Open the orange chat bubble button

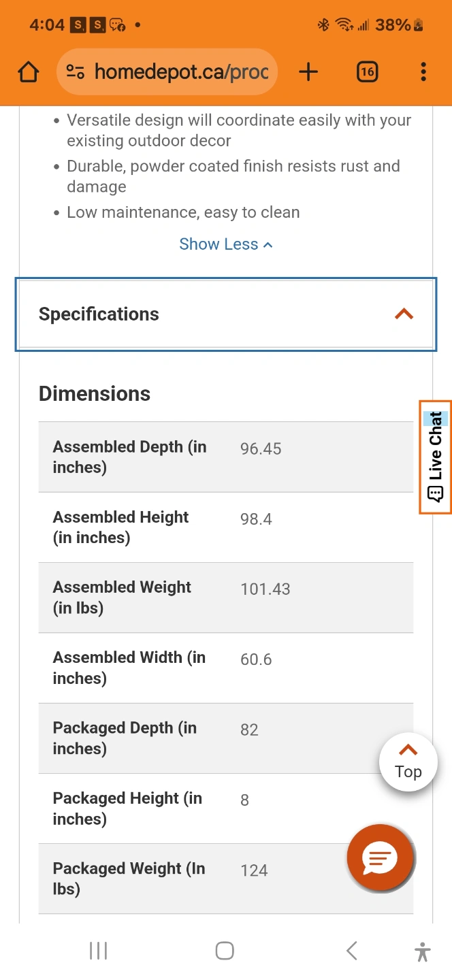(x=380, y=858)
